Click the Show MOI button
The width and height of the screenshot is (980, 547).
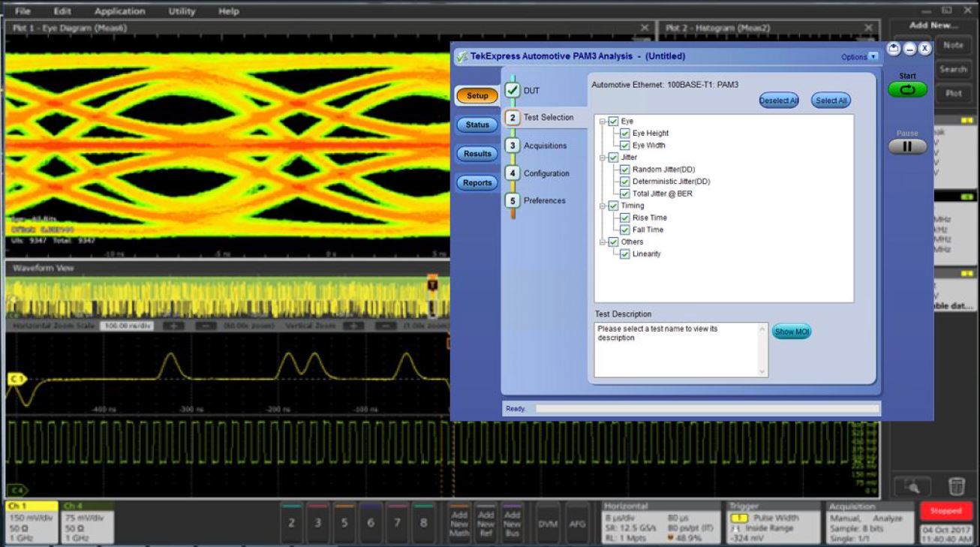[792, 332]
